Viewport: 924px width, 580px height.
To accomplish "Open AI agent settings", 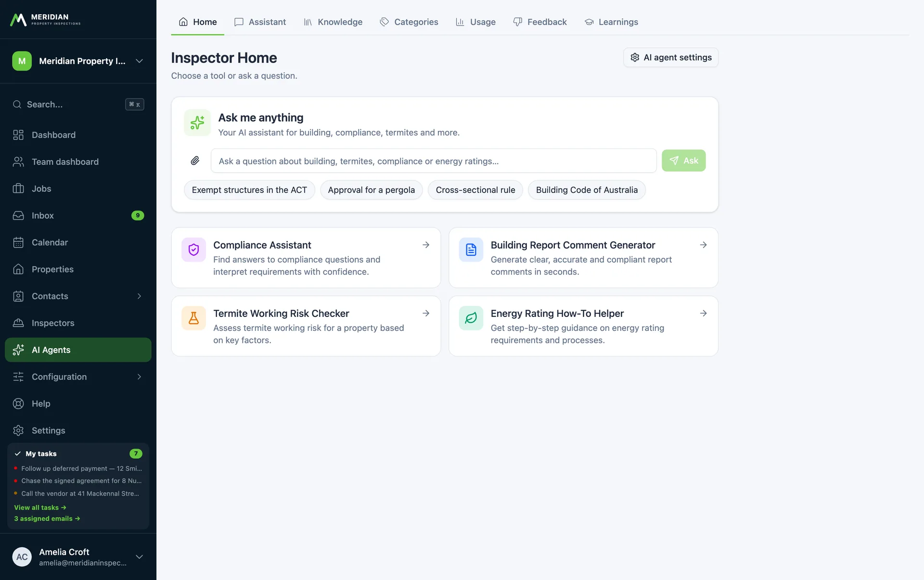I will click(671, 58).
